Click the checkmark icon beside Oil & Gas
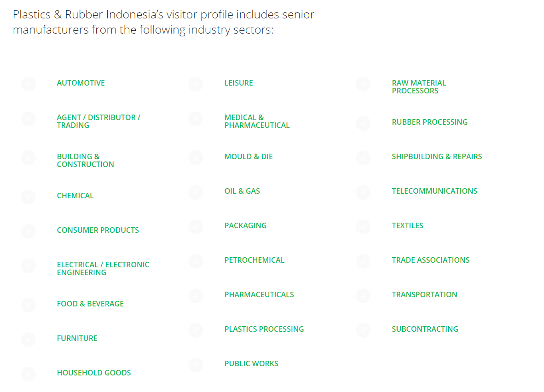The image size is (544, 392). 196,192
